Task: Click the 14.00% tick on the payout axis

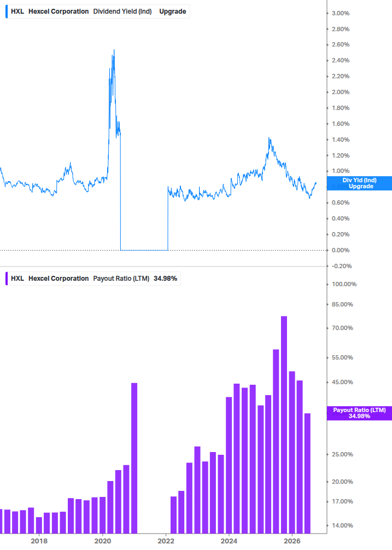Action: pos(342,525)
